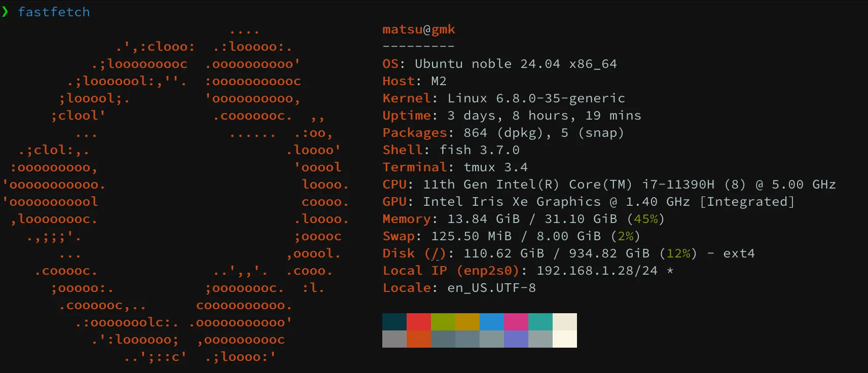868x373 pixels.
Task: Click the purple swatch in bottom row
Action: tap(516, 339)
